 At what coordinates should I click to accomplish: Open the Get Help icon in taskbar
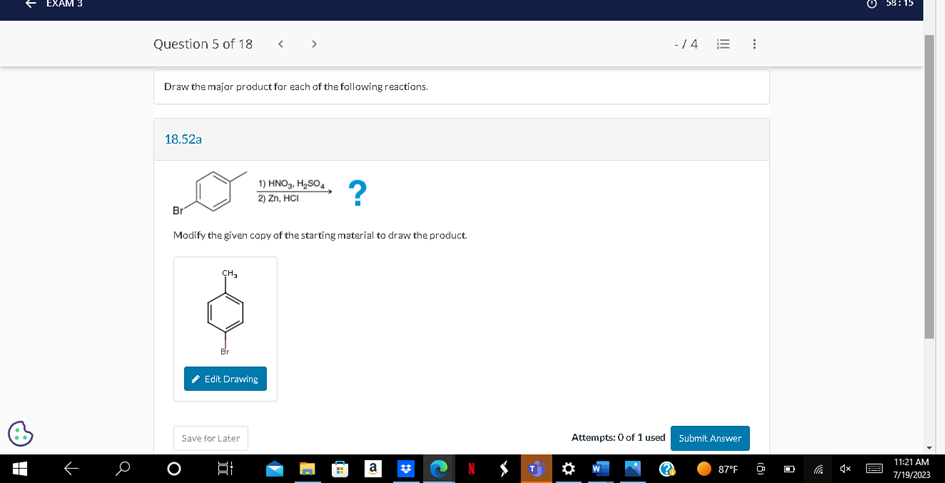(667, 469)
